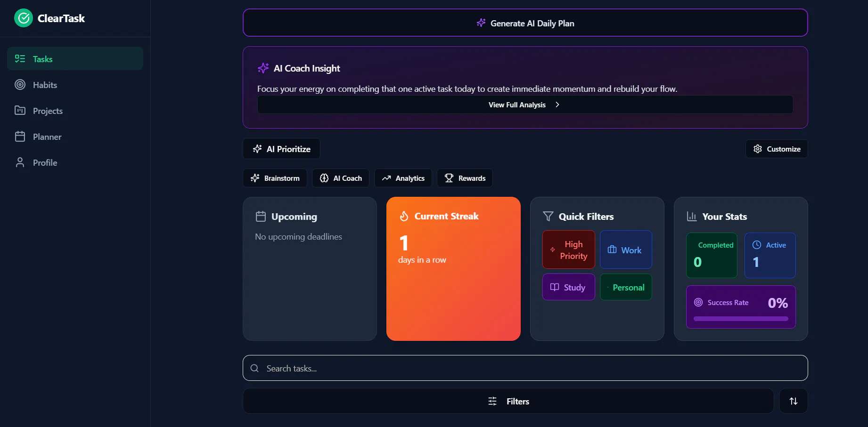Open View Full Analysis
868x427 pixels.
(x=525, y=105)
